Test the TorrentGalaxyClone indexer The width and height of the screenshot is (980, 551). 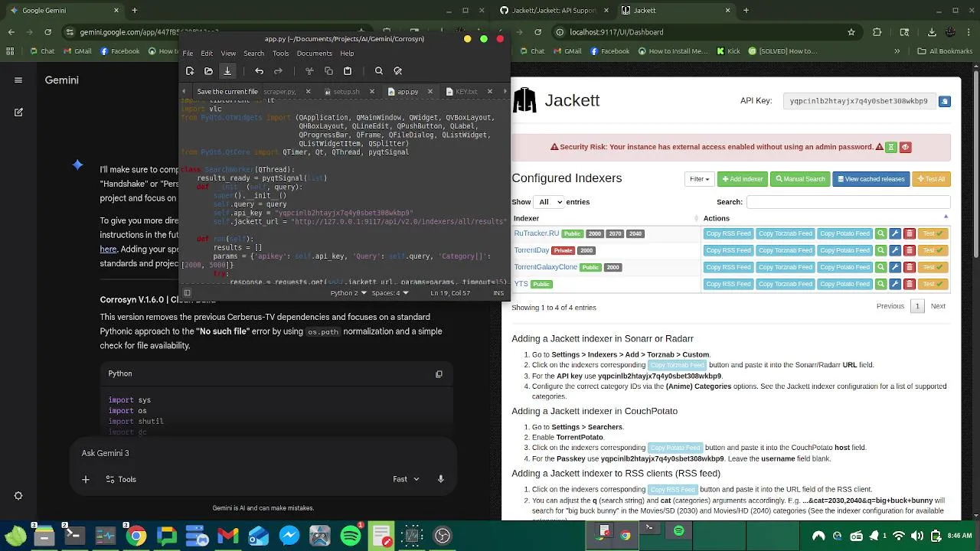pyautogui.click(x=933, y=267)
